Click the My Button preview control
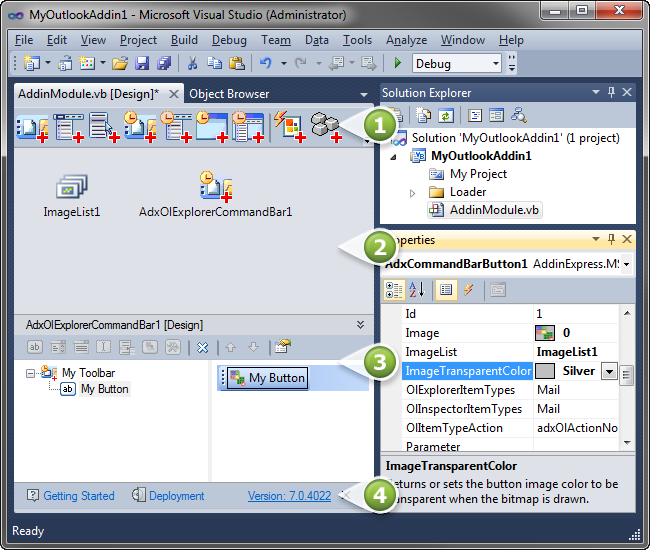This screenshot has height=550, width=650. [267, 378]
